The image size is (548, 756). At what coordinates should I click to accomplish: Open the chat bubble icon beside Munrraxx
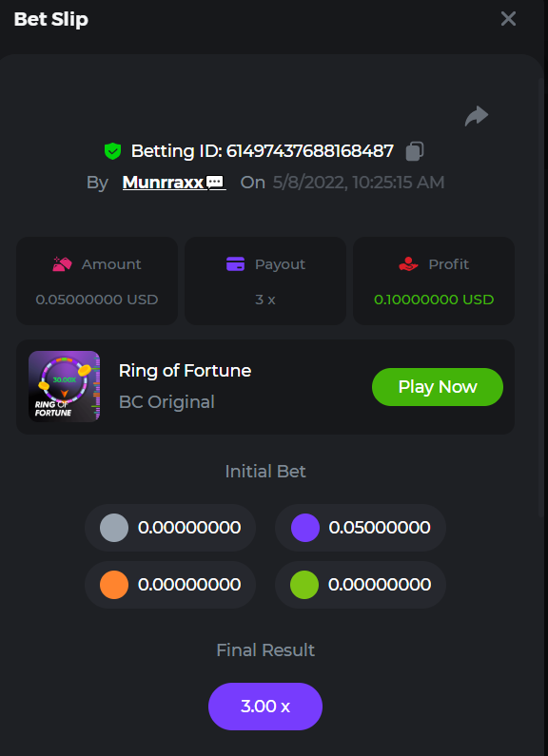[215, 183]
